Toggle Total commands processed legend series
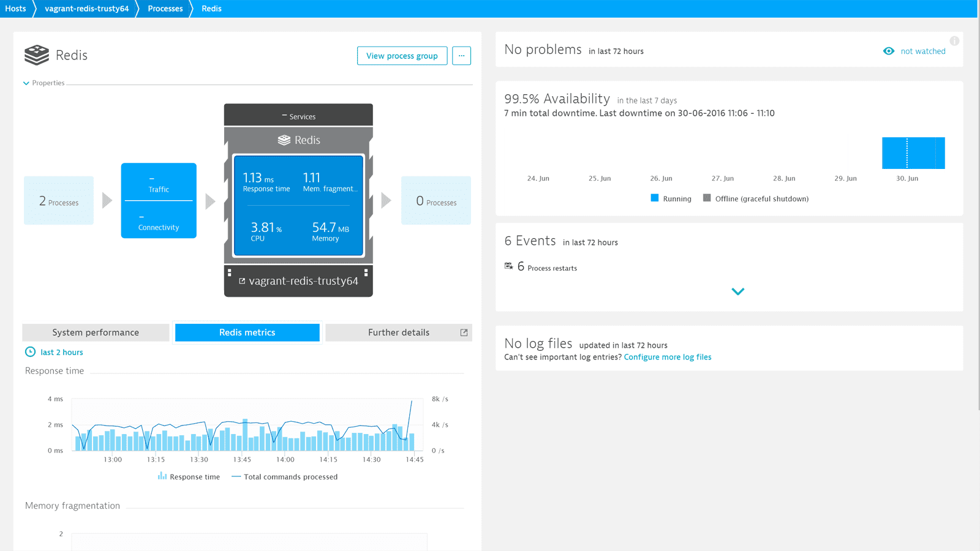 coord(285,476)
